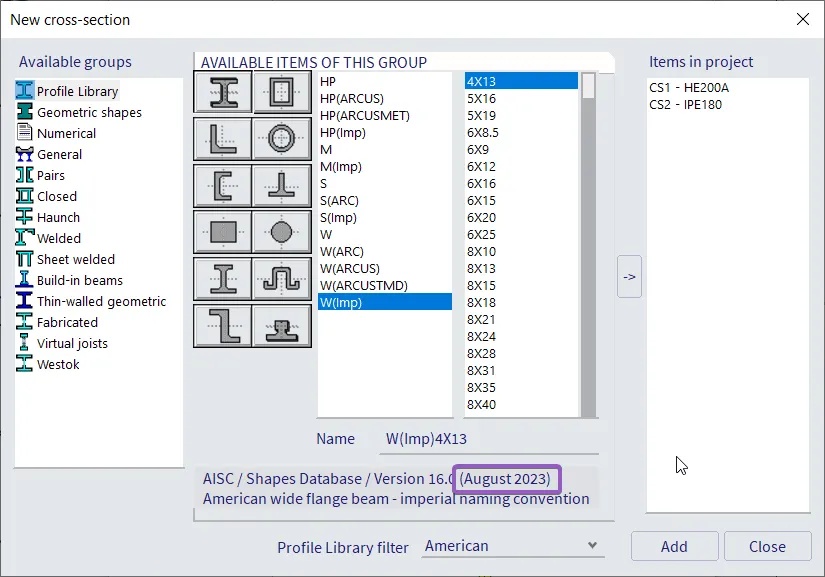This screenshot has width=825, height=577.
Task: Pick the L-angle profile icon
Action: pos(222,139)
